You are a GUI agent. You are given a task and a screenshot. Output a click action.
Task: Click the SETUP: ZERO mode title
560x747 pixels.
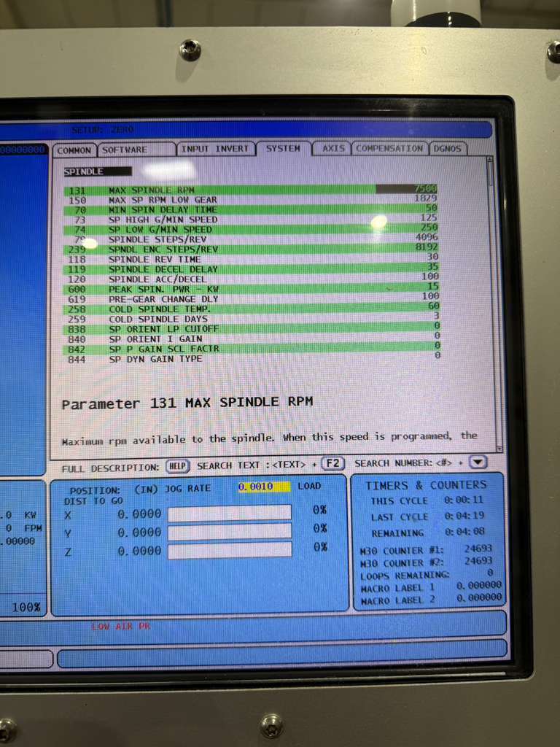(103, 130)
